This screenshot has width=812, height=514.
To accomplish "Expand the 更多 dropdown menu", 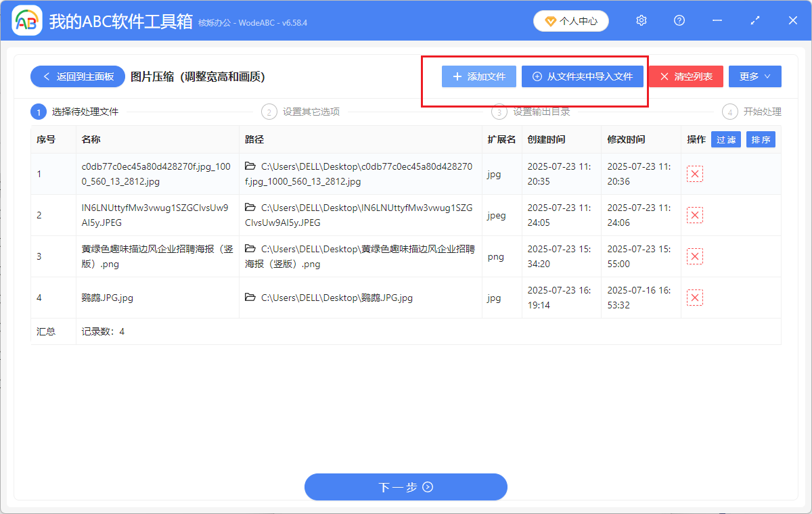I will point(754,76).
